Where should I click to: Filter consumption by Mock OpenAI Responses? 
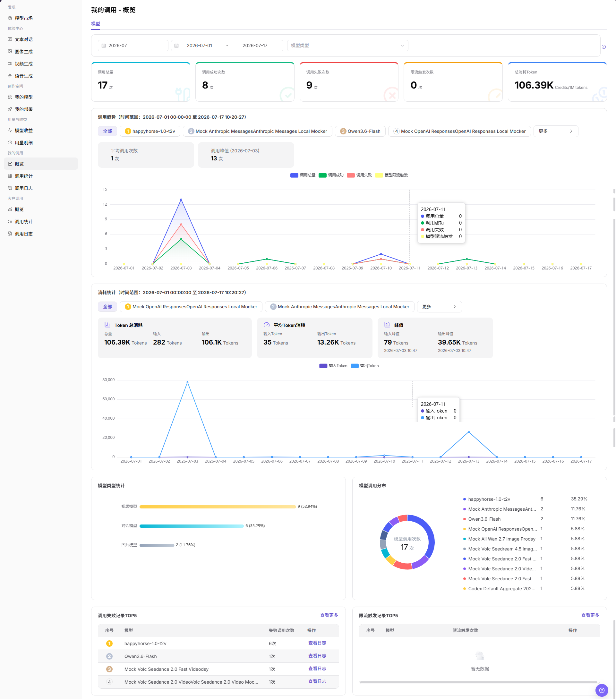(x=191, y=307)
